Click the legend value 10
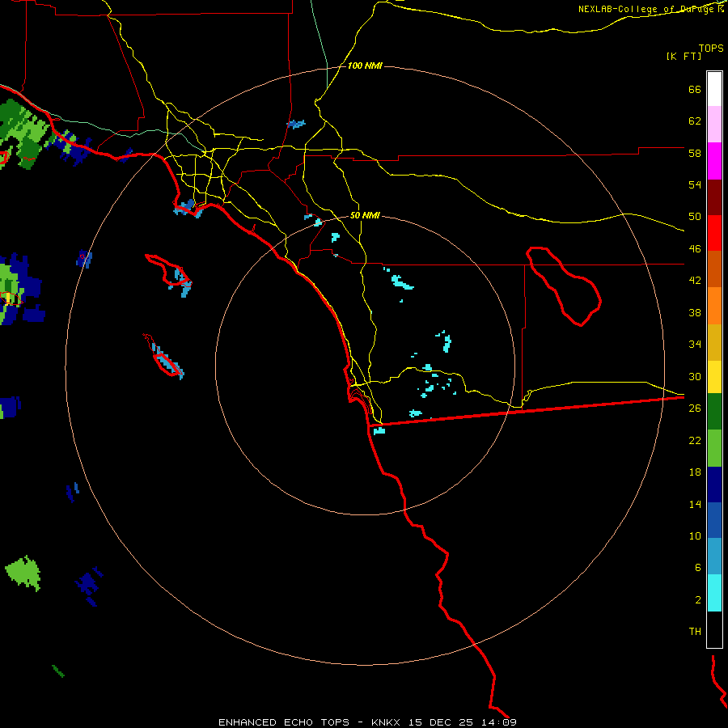 [695, 535]
